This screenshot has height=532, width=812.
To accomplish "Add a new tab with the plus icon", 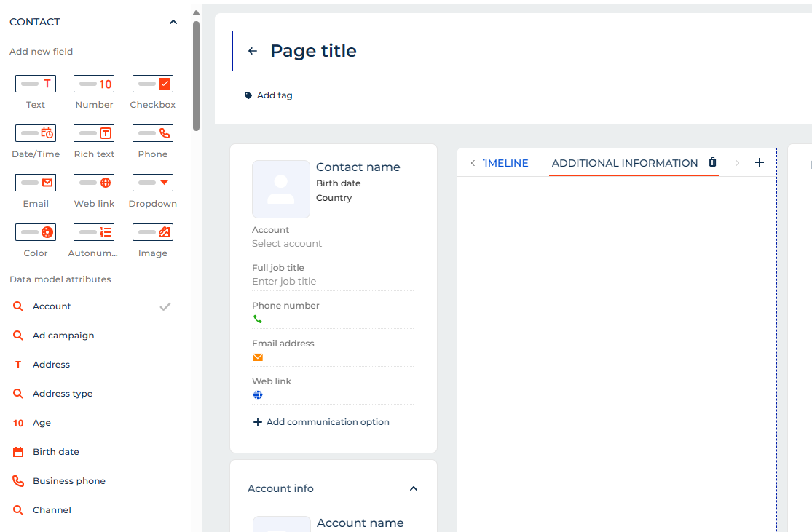I will tap(759, 162).
